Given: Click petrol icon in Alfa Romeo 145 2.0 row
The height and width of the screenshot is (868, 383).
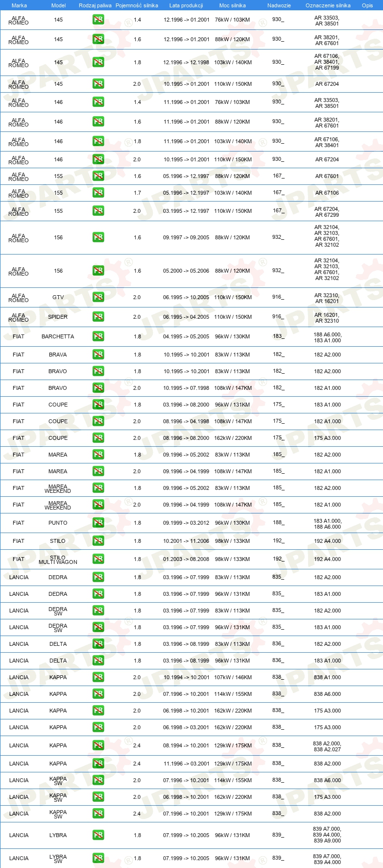Looking at the screenshot, I should pyautogui.click(x=98, y=84).
